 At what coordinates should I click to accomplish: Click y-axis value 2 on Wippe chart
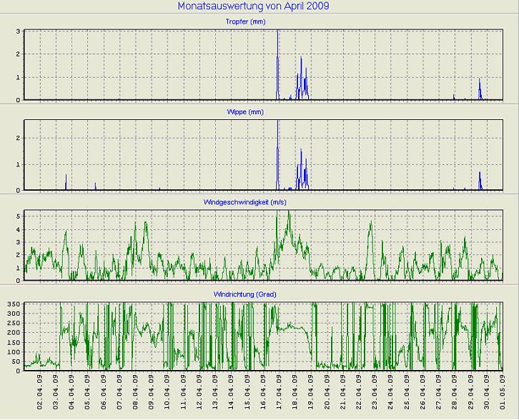[17, 139]
